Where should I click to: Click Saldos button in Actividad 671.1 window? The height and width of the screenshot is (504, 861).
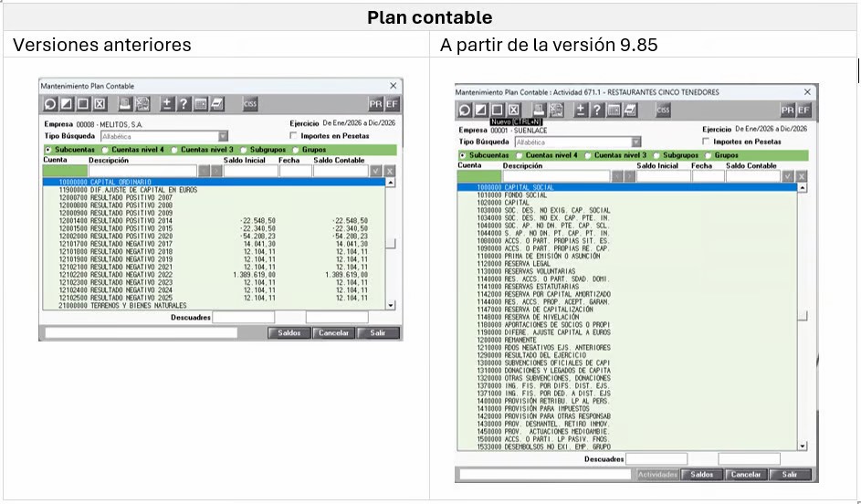702,475
